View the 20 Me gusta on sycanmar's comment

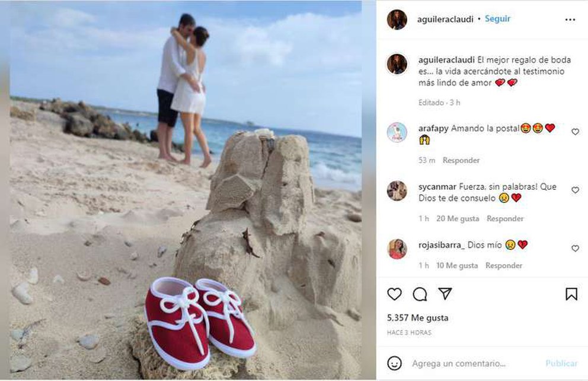458,218
